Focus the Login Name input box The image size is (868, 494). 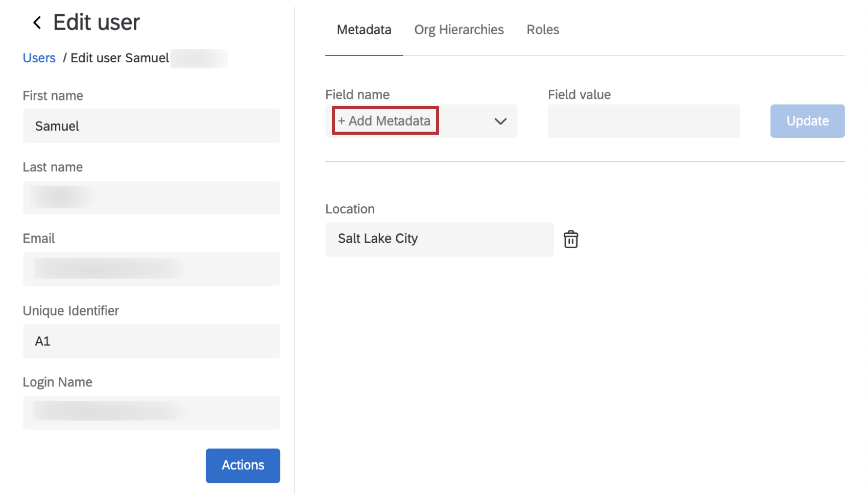pos(151,412)
